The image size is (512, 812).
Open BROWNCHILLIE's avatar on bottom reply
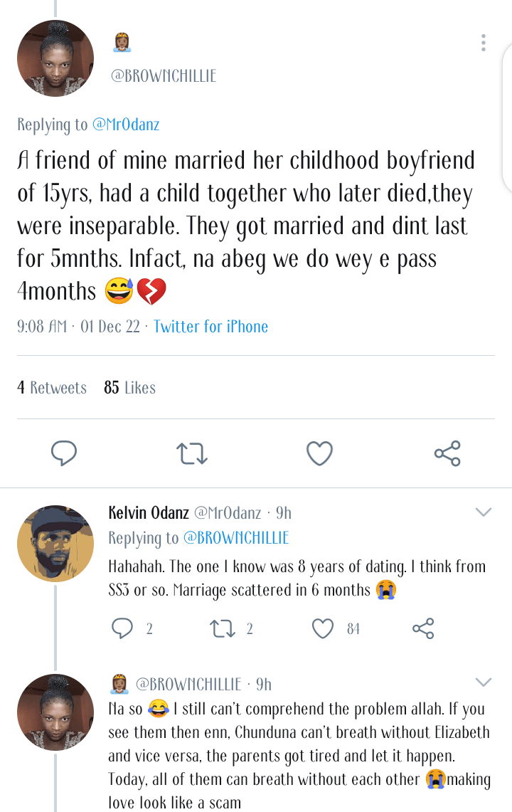(55, 713)
